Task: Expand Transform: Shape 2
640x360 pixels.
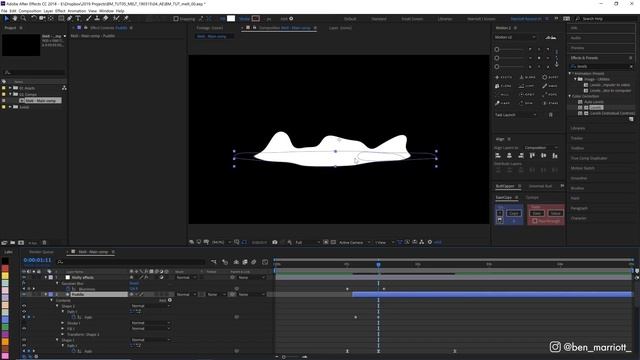Action: [63, 334]
